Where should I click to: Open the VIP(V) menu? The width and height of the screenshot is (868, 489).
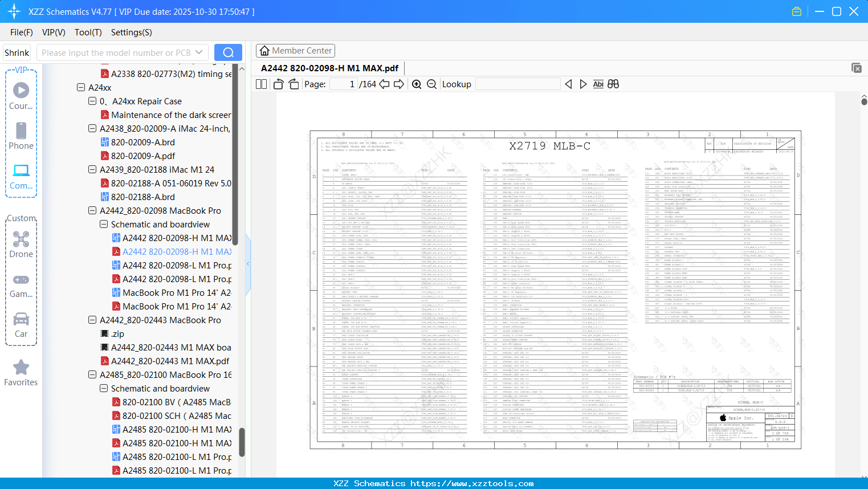pos(54,32)
